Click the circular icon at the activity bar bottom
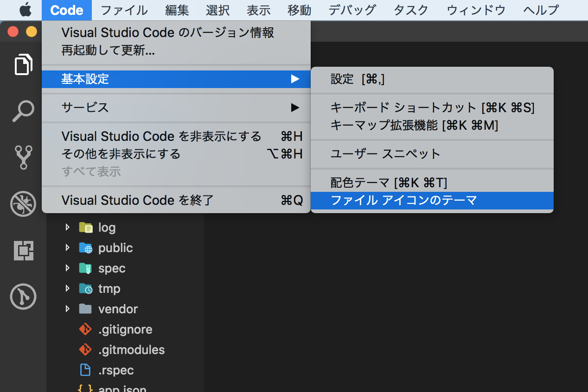 (22, 297)
